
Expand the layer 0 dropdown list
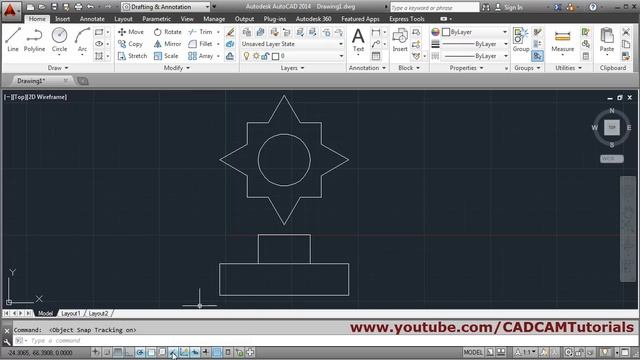tap(341, 56)
